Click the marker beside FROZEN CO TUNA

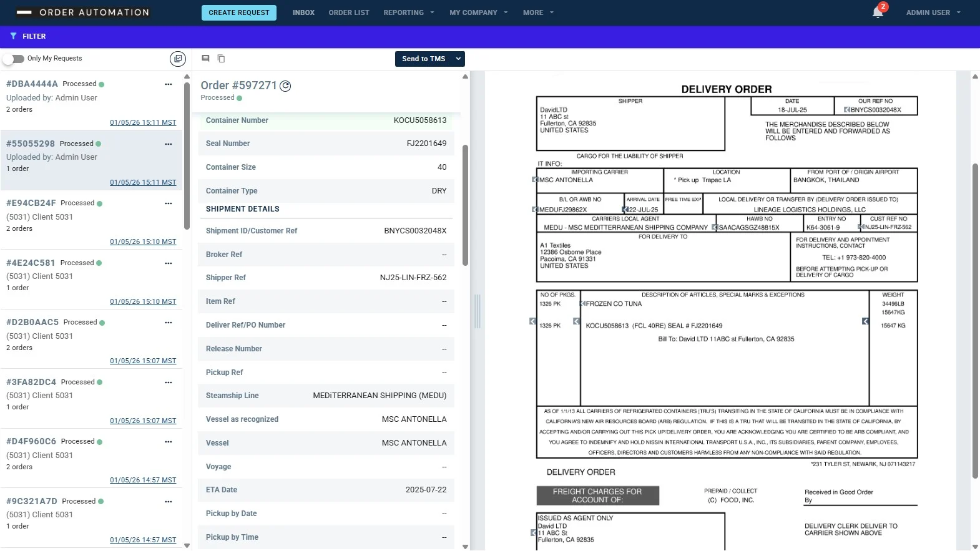pyautogui.click(x=582, y=304)
